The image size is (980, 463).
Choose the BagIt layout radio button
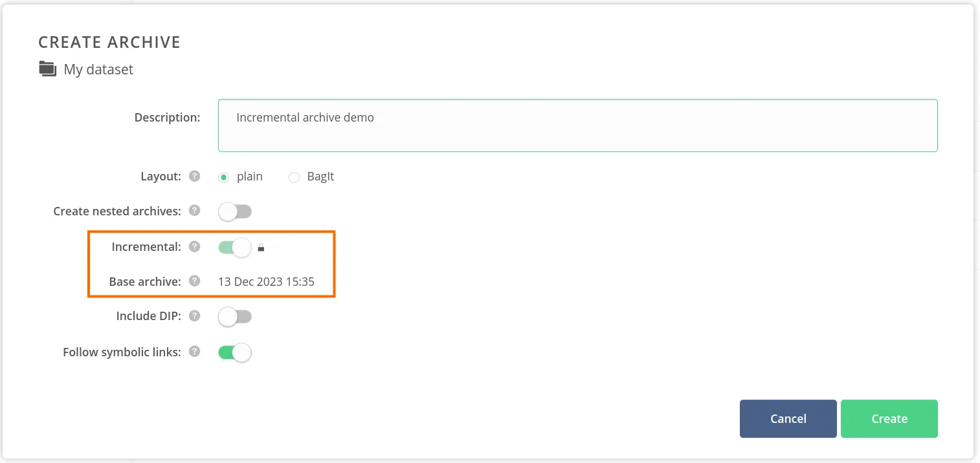tap(294, 177)
